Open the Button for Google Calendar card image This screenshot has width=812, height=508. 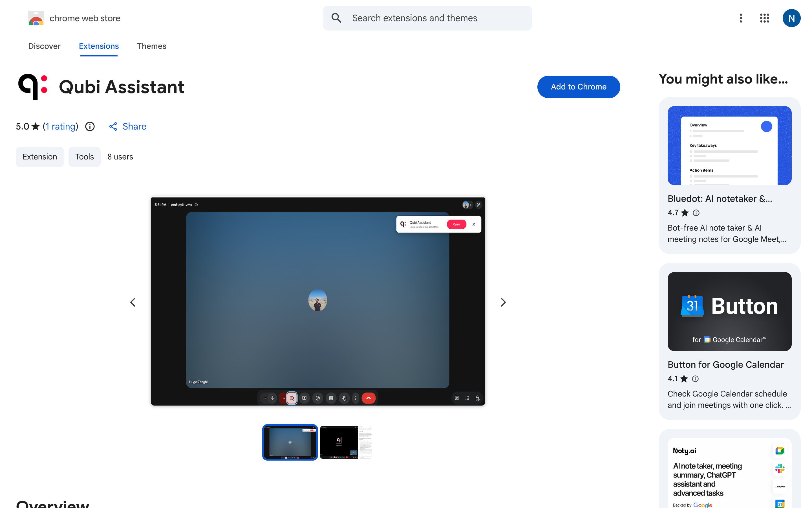click(729, 312)
